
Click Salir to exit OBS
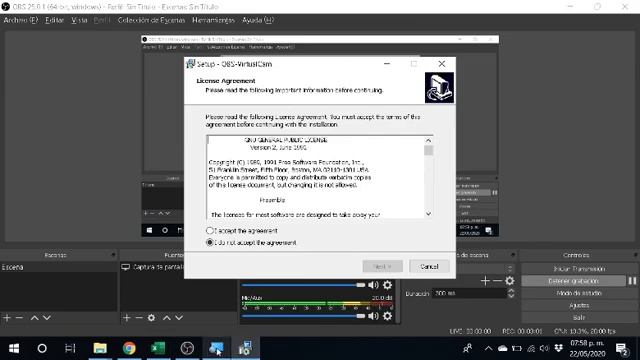click(x=579, y=317)
